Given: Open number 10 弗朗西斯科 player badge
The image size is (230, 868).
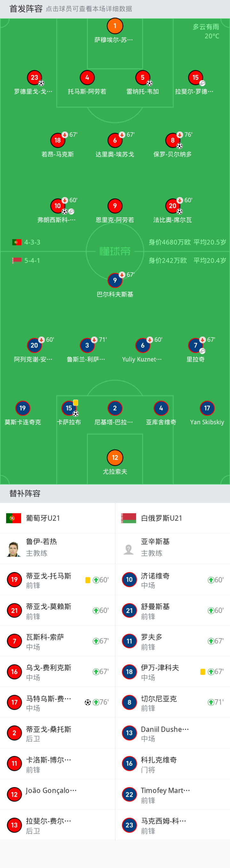Looking at the screenshot, I should (x=57, y=206).
